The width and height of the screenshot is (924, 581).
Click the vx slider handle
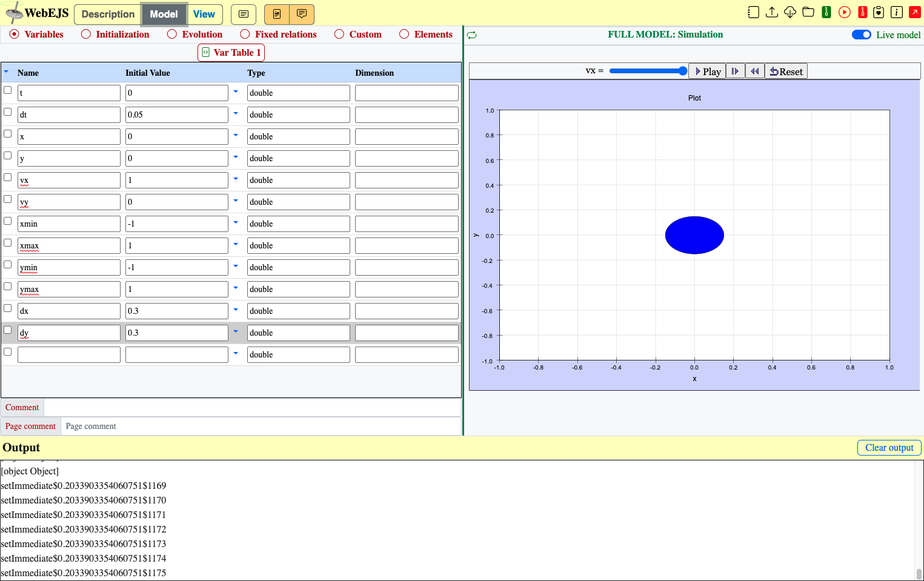683,71
